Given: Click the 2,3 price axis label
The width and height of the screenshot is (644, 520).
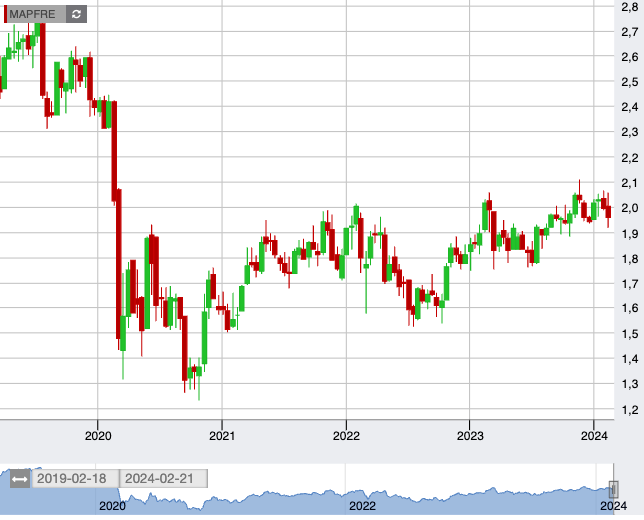Looking at the screenshot, I should [630, 132].
